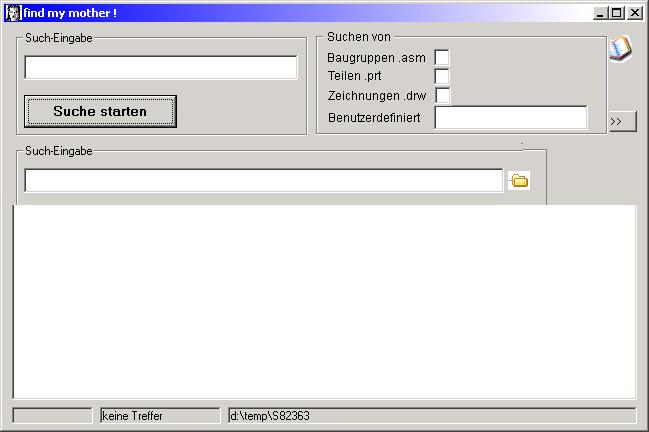
Task: Click the 'Benutzerdefiniert' label
Action: (x=374, y=118)
